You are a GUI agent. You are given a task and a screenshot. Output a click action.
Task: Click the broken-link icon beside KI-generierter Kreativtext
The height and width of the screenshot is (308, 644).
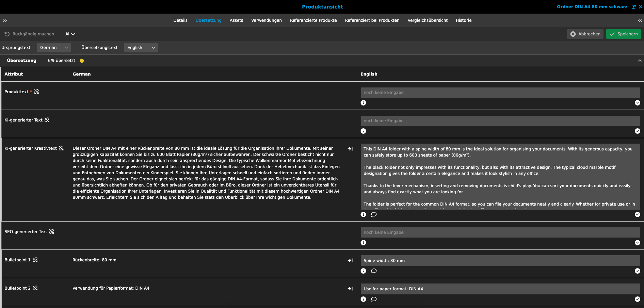click(x=61, y=148)
